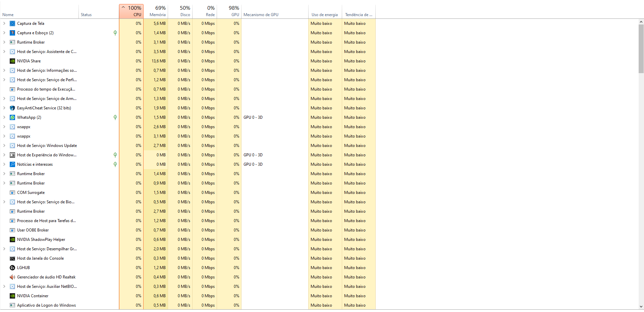This screenshot has width=644, height=312.
Task: Expand the Captura de Tela process group
Action: (x=4, y=23)
